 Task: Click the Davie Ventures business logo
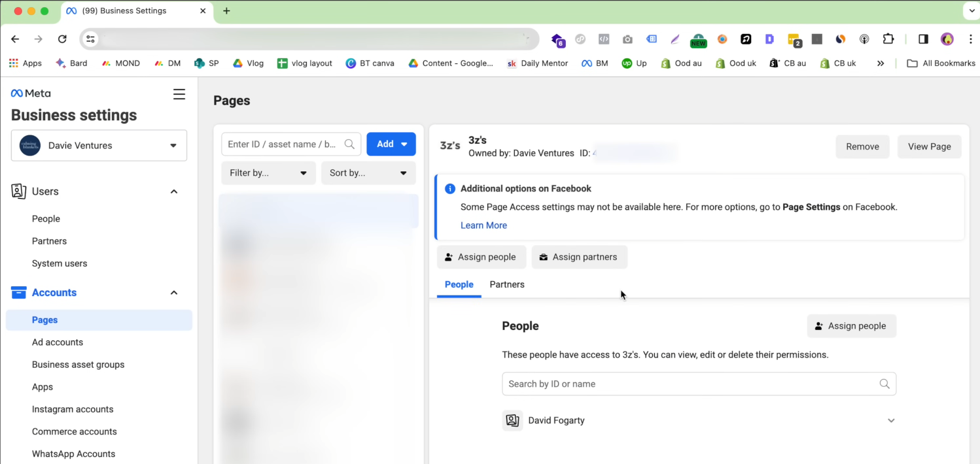(x=30, y=145)
